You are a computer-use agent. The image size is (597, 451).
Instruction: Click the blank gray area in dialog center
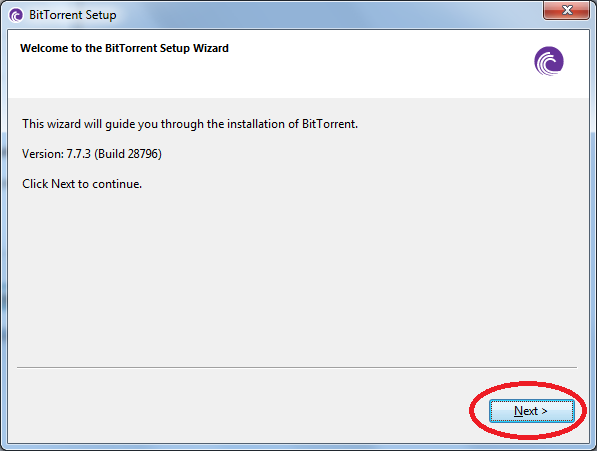tap(297, 274)
